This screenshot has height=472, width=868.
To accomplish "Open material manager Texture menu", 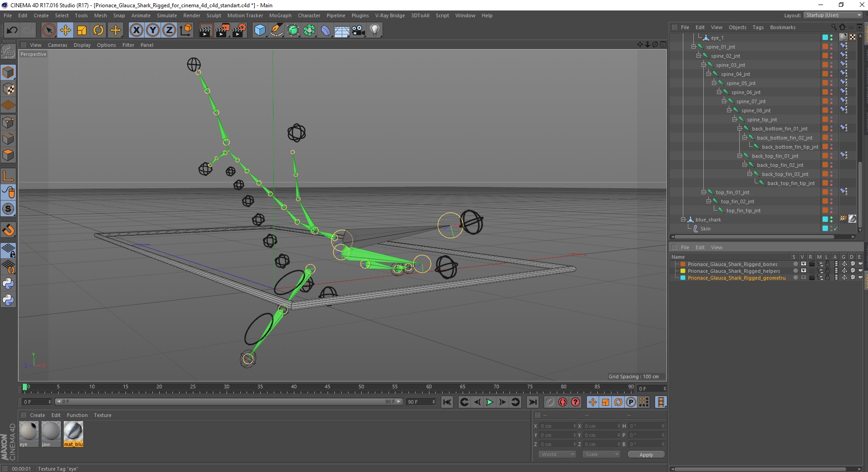I will click(102, 415).
